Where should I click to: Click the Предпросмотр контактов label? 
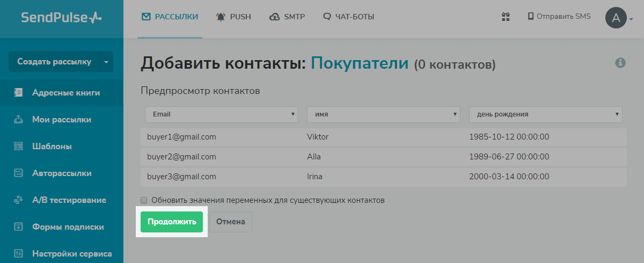click(x=200, y=91)
